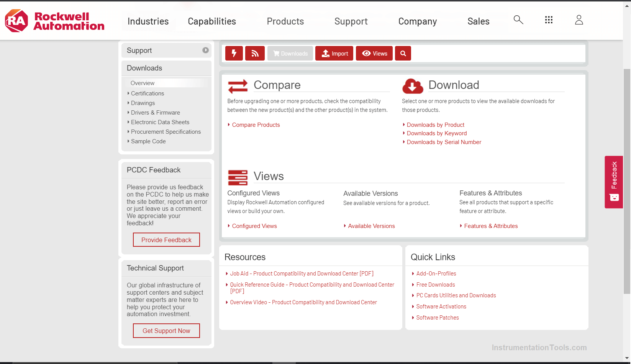Click the Get Support Now button
This screenshot has width=631, height=364.
pyautogui.click(x=166, y=331)
